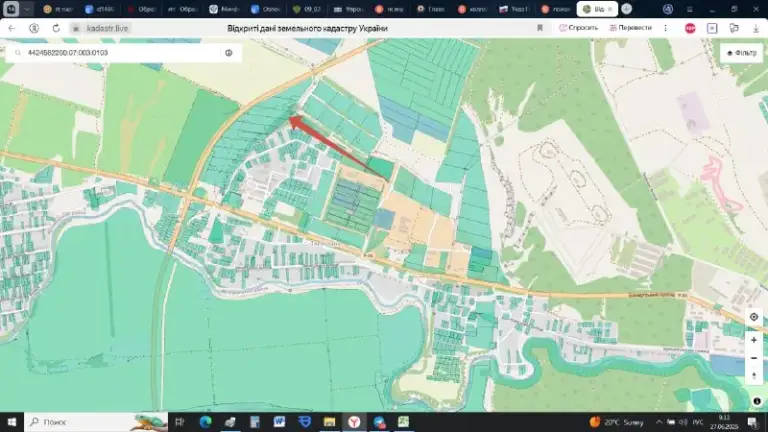
Task: Click the blue parcel beside the orange plots
Action: [384, 219]
